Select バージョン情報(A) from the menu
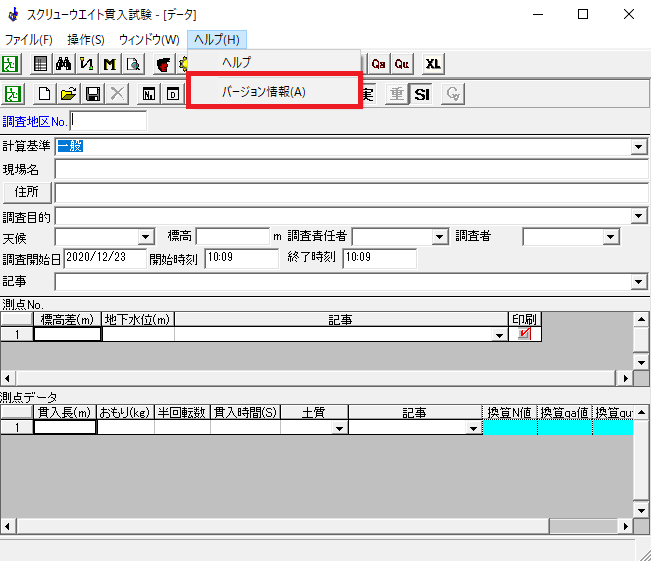 274,91
